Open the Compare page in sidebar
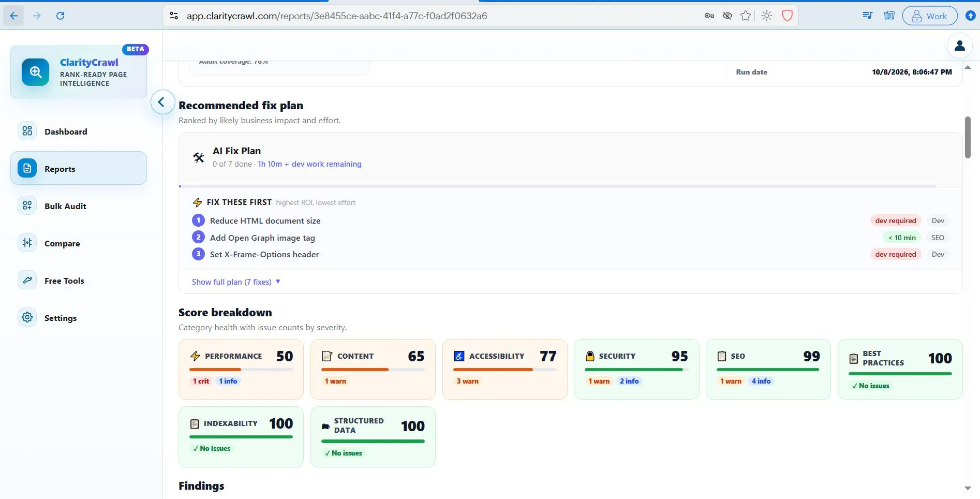The width and height of the screenshot is (980, 499). coord(79,243)
